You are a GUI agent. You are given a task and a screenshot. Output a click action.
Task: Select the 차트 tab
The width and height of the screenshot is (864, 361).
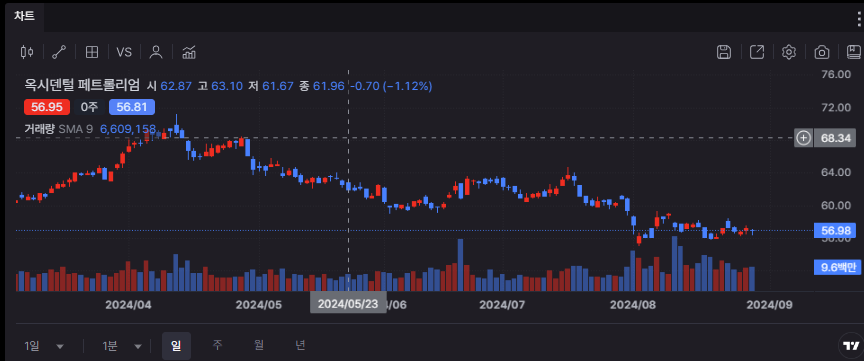coord(24,16)
